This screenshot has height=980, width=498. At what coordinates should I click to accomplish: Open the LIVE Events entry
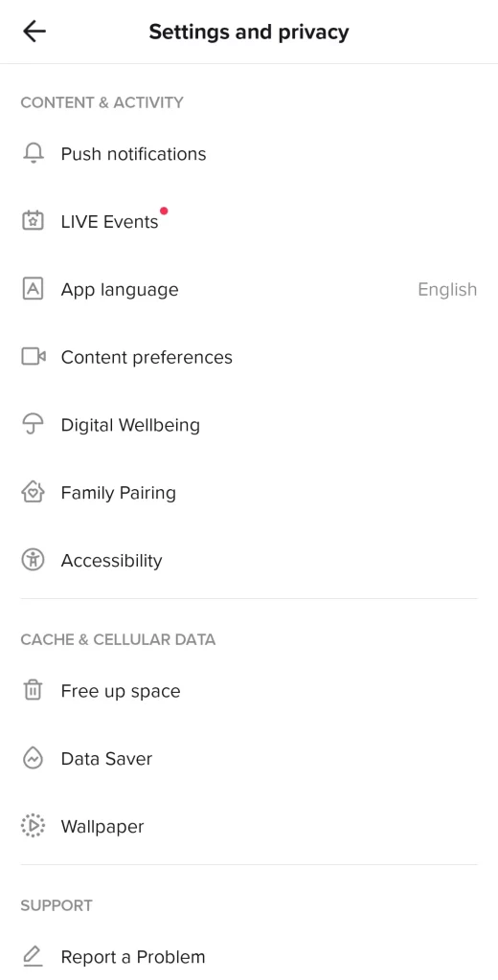[x=249, y=221]
